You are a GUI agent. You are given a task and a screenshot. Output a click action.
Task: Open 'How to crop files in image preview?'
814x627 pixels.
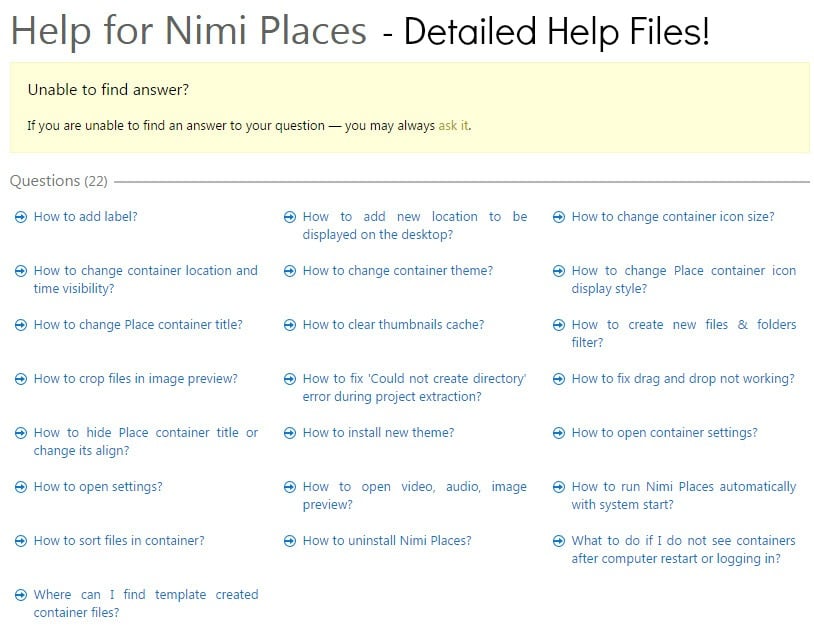pos(135,379)
